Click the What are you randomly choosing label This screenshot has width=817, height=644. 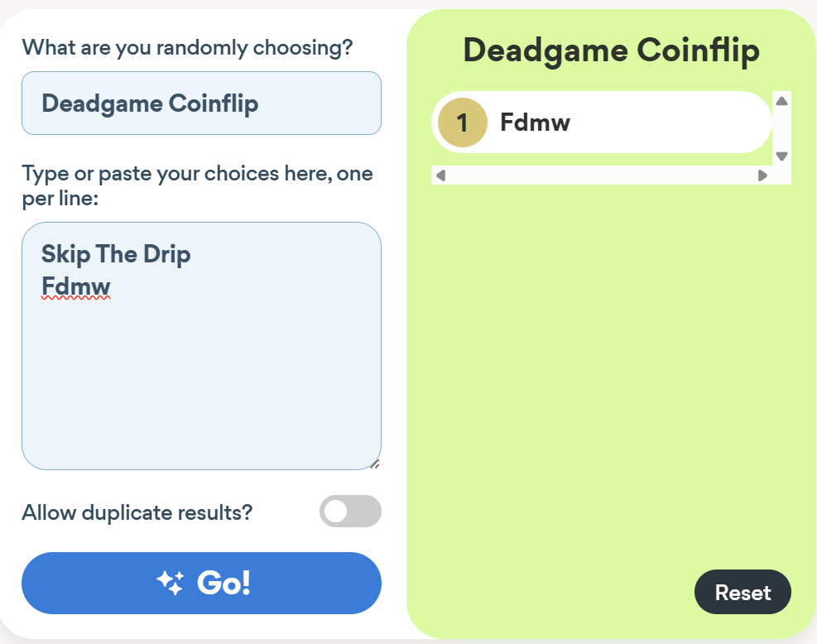[x=188, y=47]
